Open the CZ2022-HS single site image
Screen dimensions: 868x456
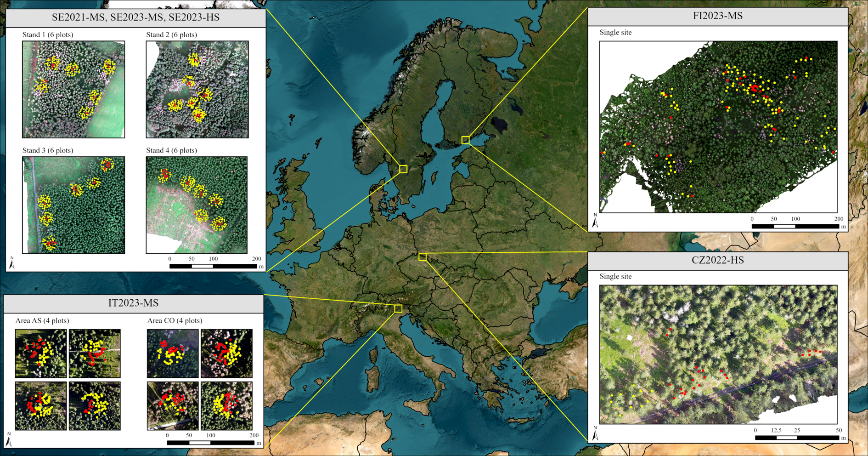718,354
